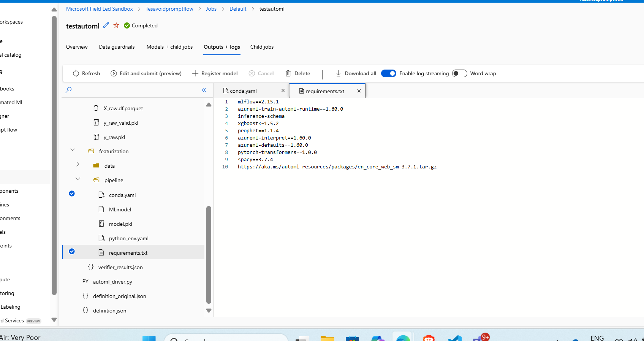Click the y_raw_valid.pkl file icon
This screenshot has width=644, height=341.
[x=96, y=122]
